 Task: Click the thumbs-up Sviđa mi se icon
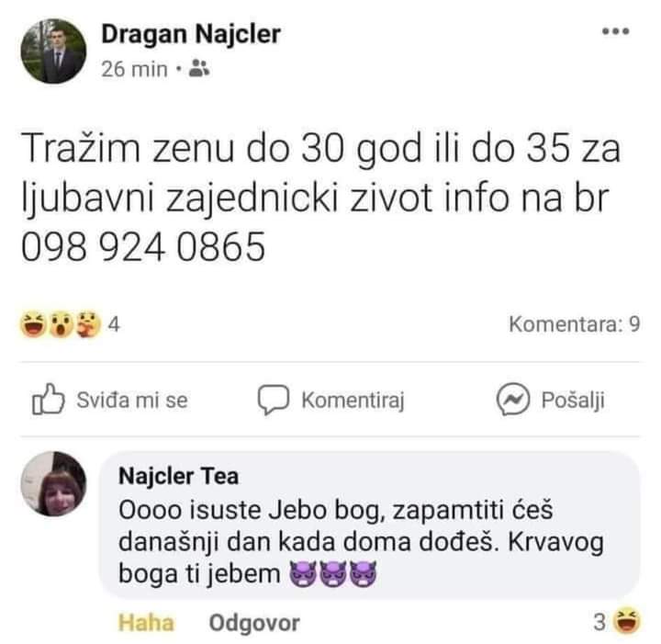coord(49,399)
